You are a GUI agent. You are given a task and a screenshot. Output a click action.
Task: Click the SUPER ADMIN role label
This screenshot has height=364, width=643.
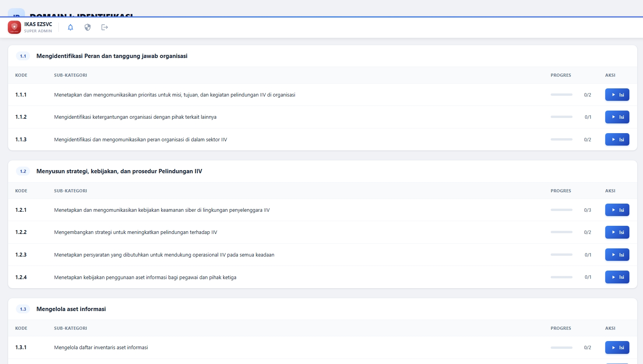tap(38, 31)
